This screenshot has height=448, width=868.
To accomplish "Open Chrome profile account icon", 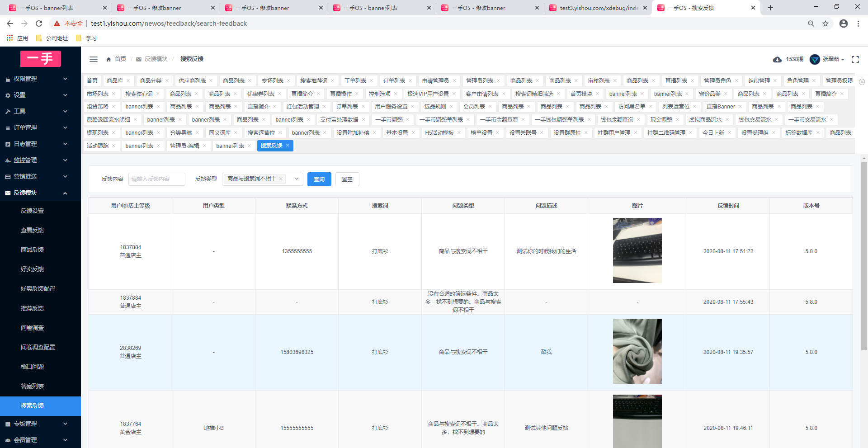I will point(844,24).
